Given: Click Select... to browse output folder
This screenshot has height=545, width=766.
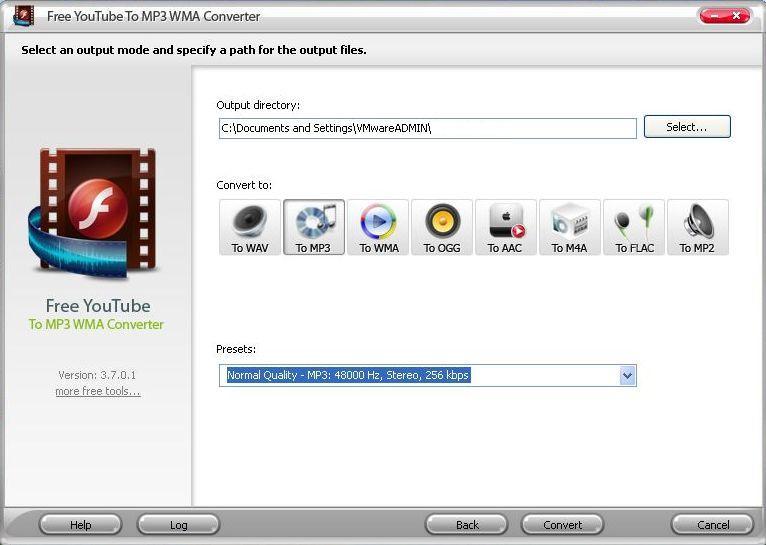Looking at the screenshot, I should coord(687,127).
